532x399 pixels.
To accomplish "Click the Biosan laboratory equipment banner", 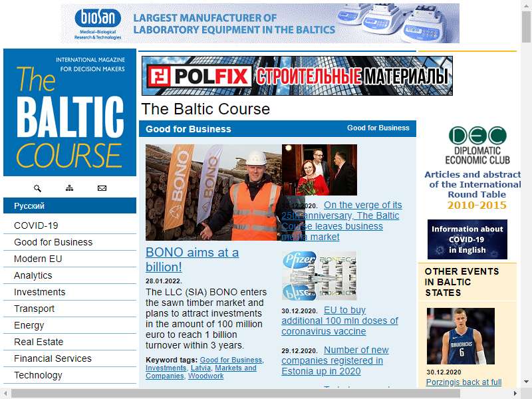I will point(260,23).
